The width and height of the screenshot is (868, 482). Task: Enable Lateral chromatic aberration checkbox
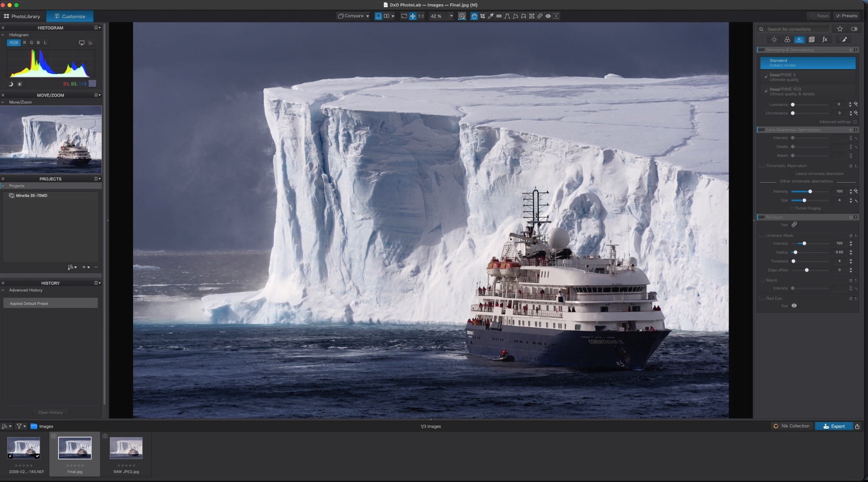[792, 174]
